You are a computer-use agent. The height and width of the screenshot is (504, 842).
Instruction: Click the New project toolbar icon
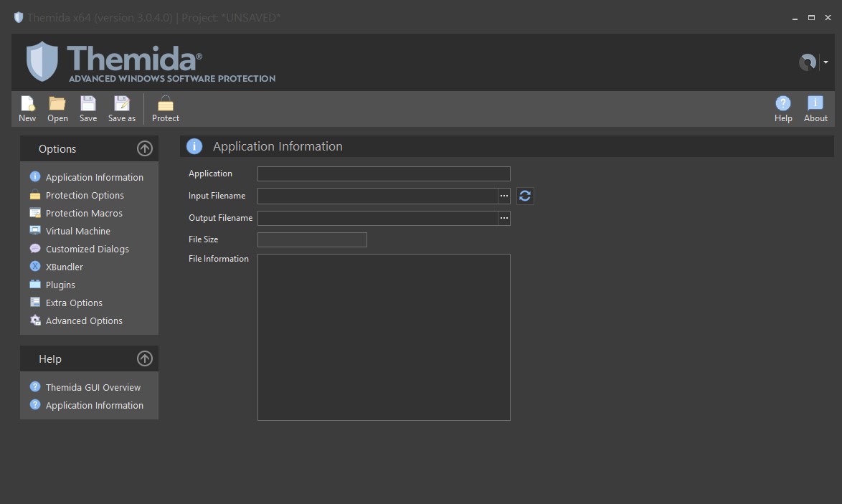tap(27, 108)
